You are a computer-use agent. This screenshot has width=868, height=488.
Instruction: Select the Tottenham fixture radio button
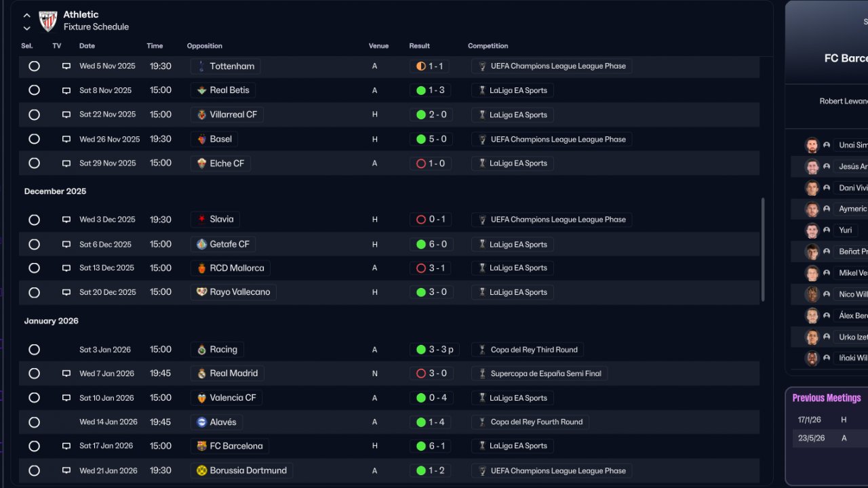[x=34, y=66]
